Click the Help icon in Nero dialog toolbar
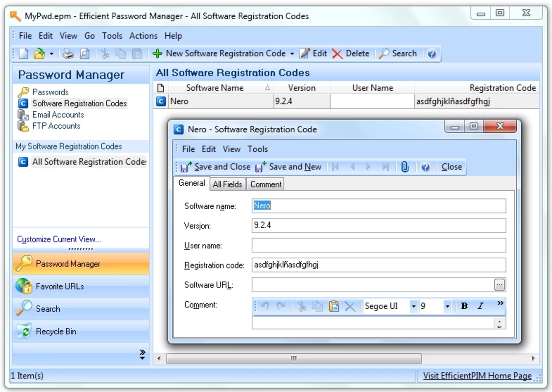Viewport: 552px width, 392px height. [425, 167]
